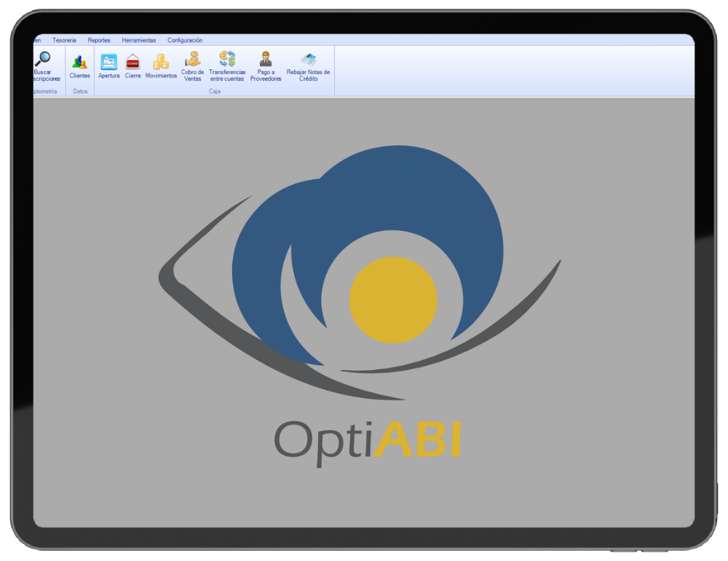Viewport: 728px width, 561px height.
Task: Switch to the Tesorería ribbon tab
Action: click(x=64, y=41)
